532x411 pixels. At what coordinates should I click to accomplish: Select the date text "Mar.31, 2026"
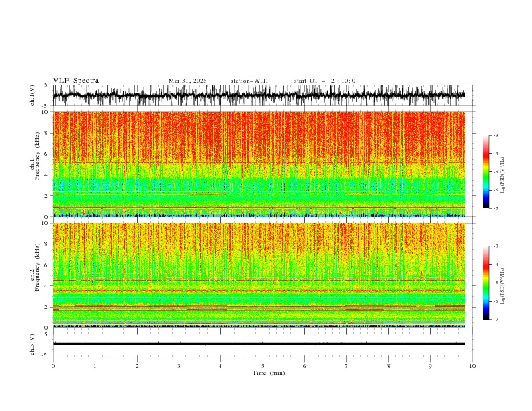pyautogui.click(x=187, y=81)
